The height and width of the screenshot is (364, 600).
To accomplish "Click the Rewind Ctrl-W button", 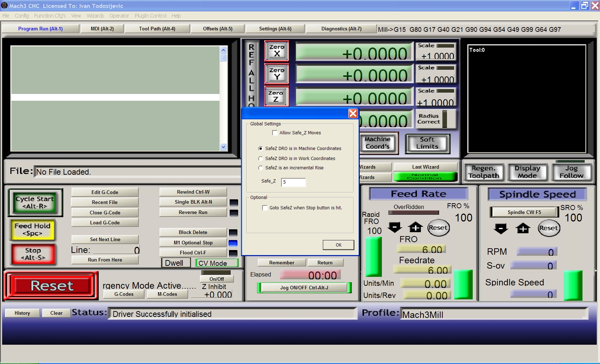I will pyautogui.click(x=193, y=192).
